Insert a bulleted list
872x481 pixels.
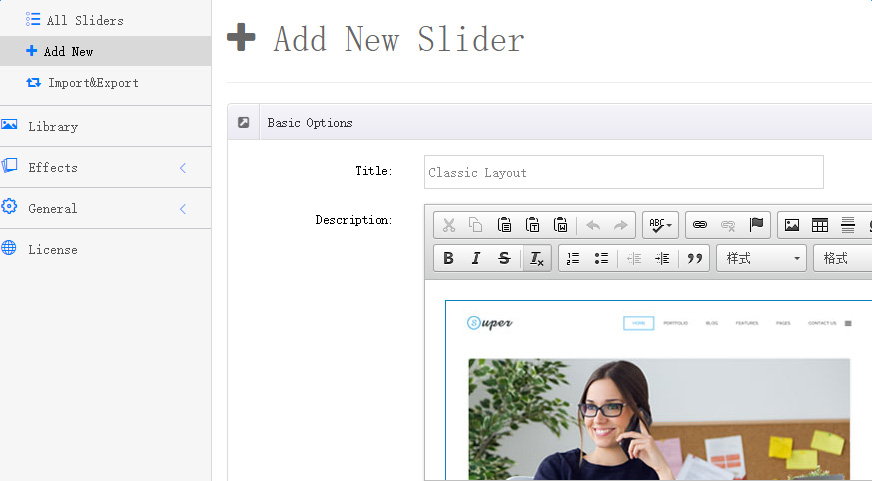pyautogui.click(x=601, y=258)
